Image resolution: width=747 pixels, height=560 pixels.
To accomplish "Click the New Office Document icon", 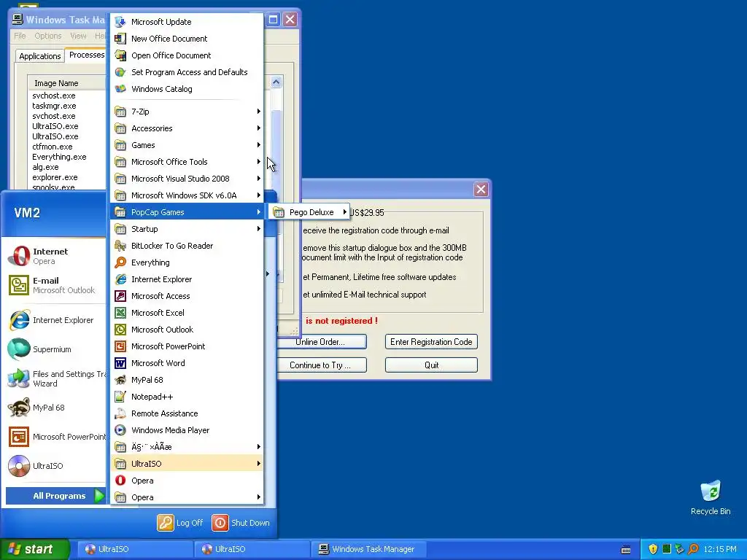I will point(120,39).
